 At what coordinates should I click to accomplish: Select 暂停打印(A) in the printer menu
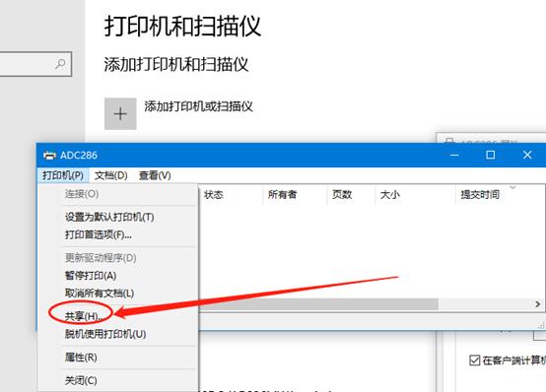91,276
